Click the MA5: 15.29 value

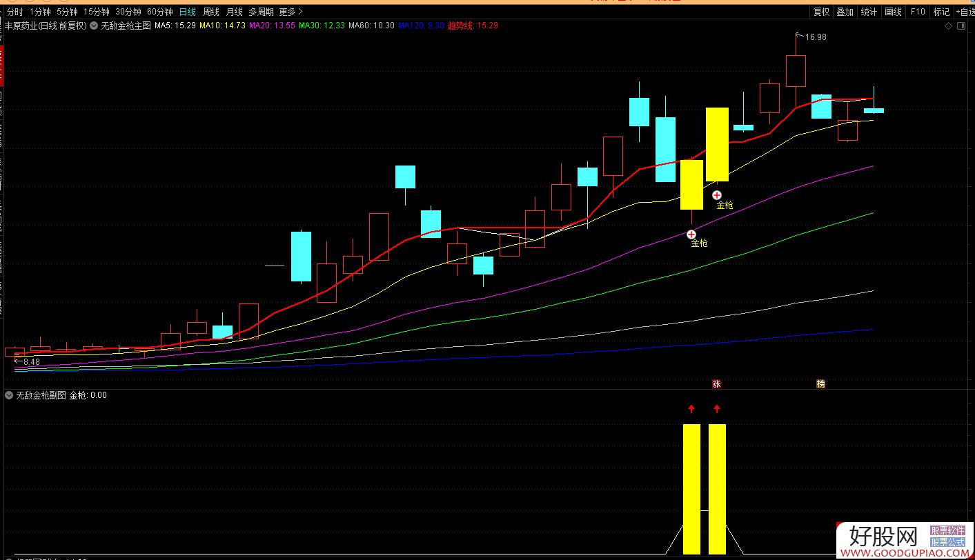coord(175,26)
